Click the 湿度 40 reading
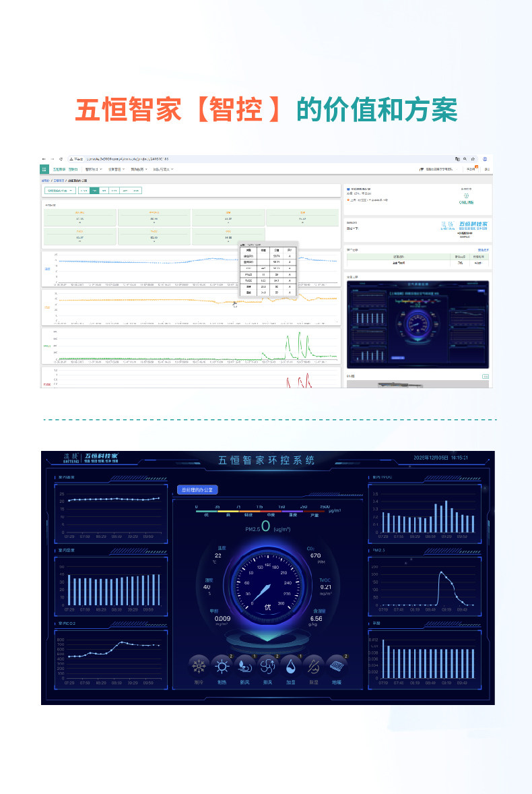Image resolution: width=532 pixels, height=794 pixels. (x=208, y=587)
